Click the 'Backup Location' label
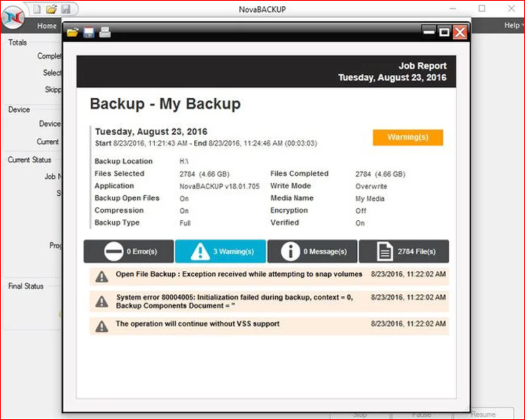The image size is (525, 420). click(123, 161)
